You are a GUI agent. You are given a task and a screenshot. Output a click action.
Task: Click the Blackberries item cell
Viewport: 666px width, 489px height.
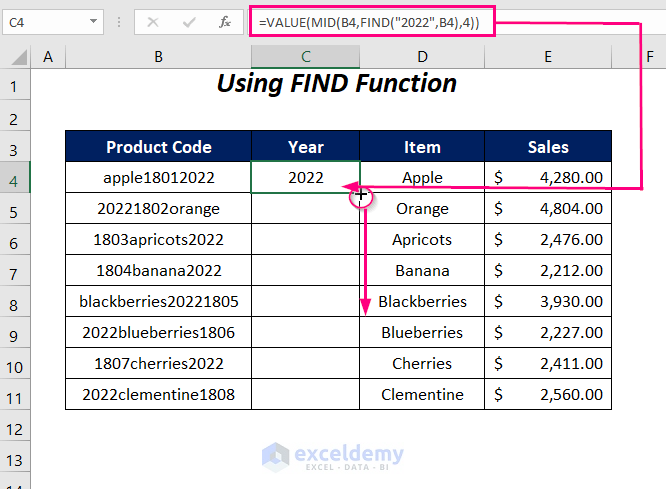[422, 302]
